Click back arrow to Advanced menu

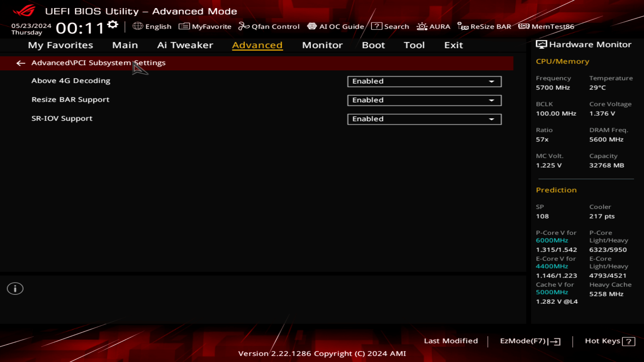point(20,63)
